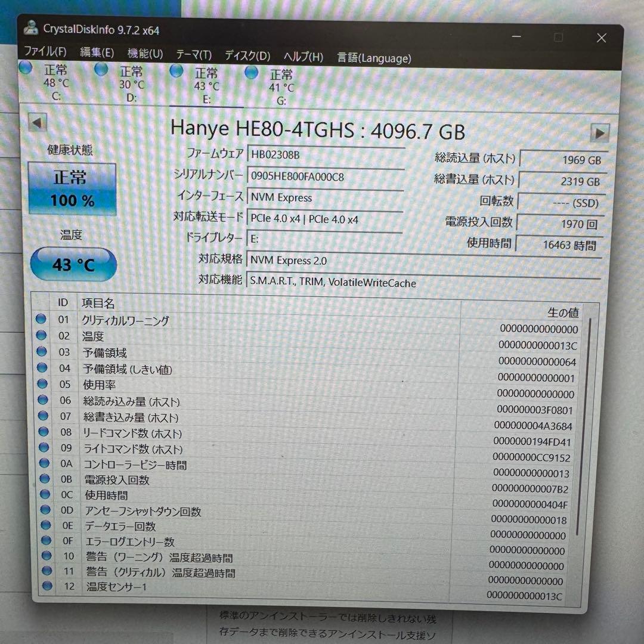Click raw value 000000003F0801

(x=535, y=410)
